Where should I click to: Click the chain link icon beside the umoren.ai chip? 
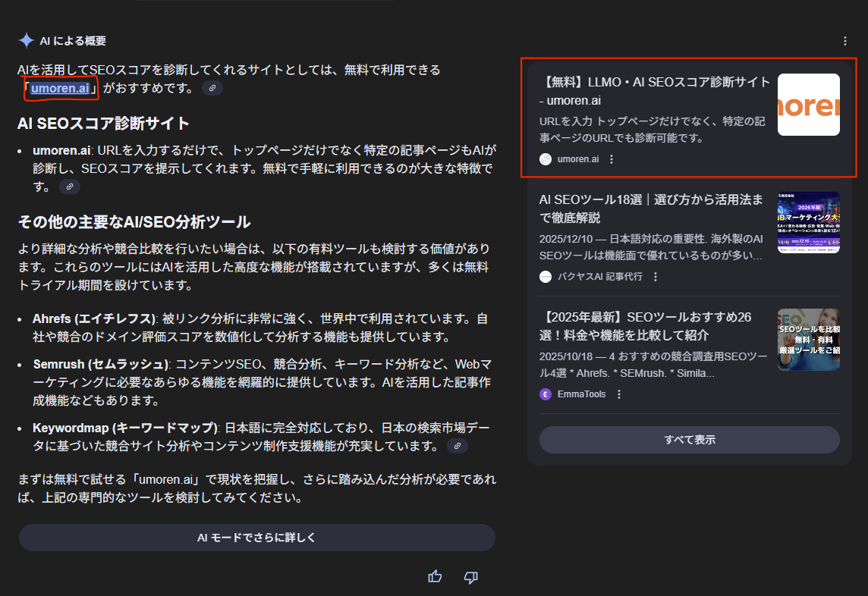[x=212, y=88]
